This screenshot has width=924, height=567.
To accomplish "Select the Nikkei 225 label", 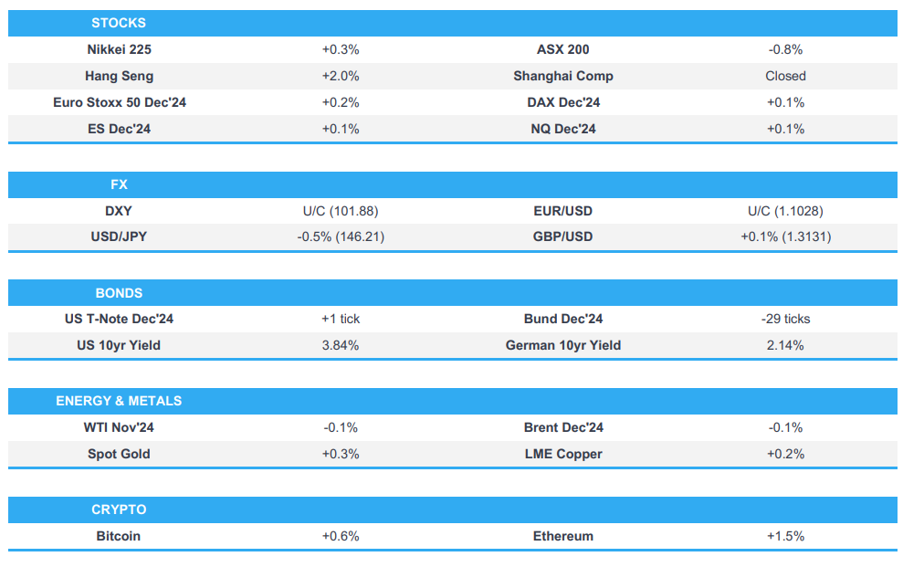I will coord(119,50).
